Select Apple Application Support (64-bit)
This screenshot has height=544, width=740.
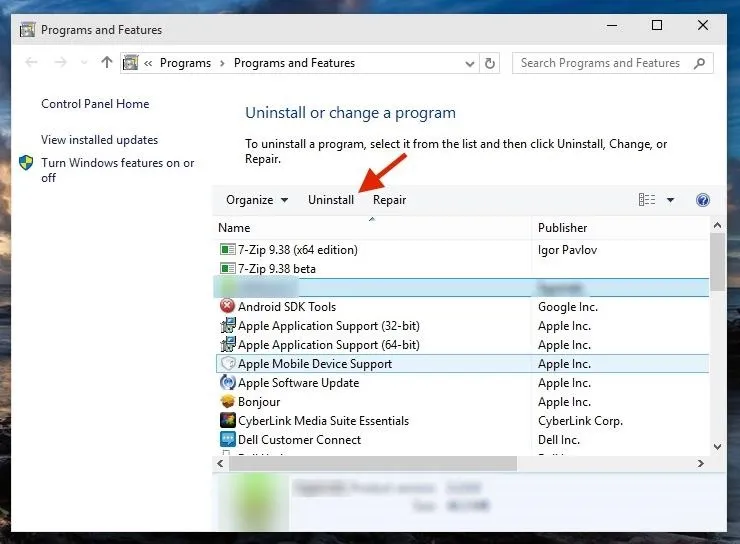[328, 345]
